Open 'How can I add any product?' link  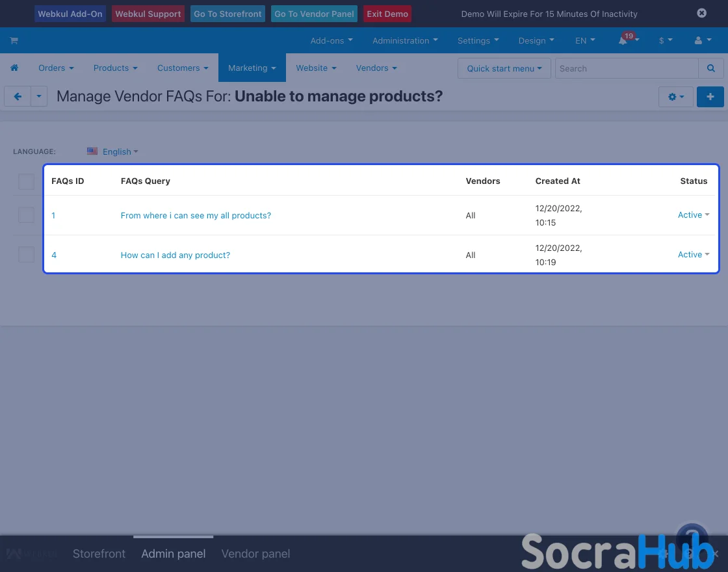pos(175,255)
